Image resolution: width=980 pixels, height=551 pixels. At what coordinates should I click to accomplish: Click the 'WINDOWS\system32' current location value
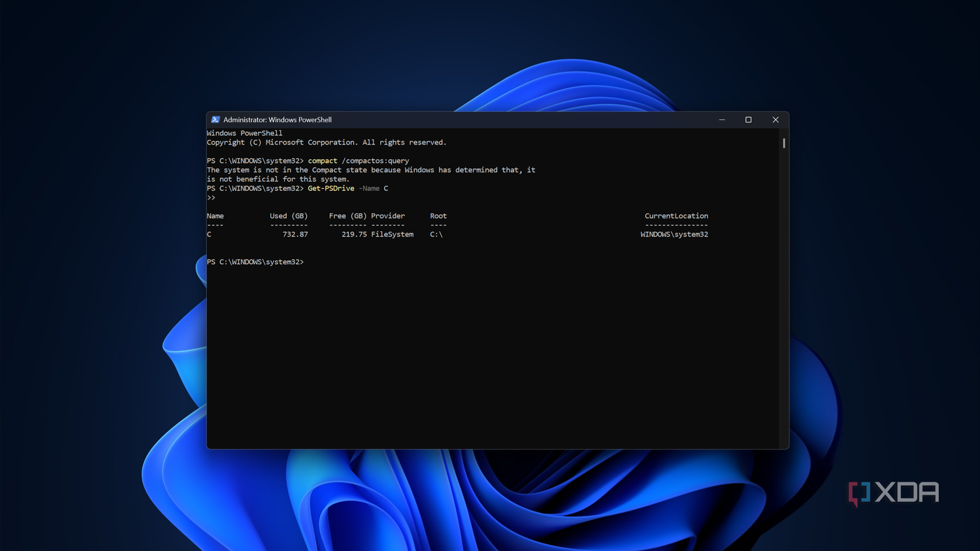[x=674, y=234]
